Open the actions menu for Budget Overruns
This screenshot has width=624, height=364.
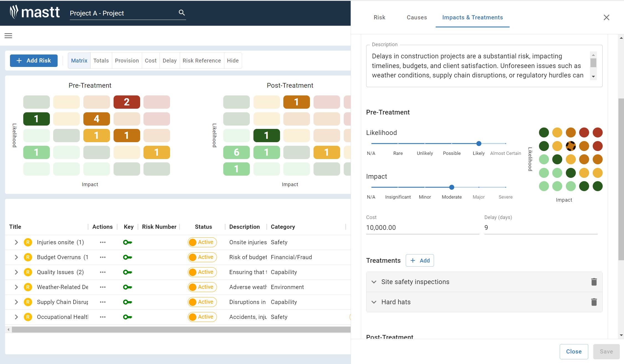103,257
